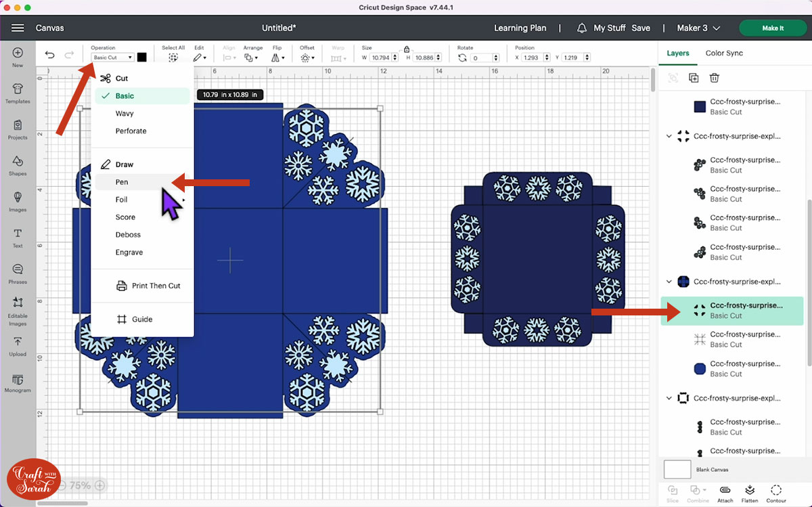
Task: Choose Pen from the Draw menu
Action: (122, 182)
